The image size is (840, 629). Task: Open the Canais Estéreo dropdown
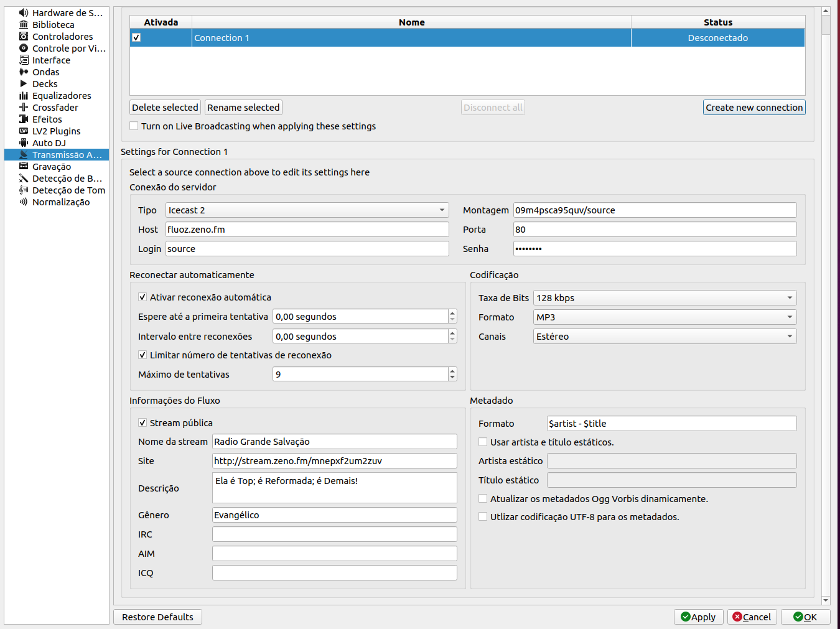click(x=665, y=337)
